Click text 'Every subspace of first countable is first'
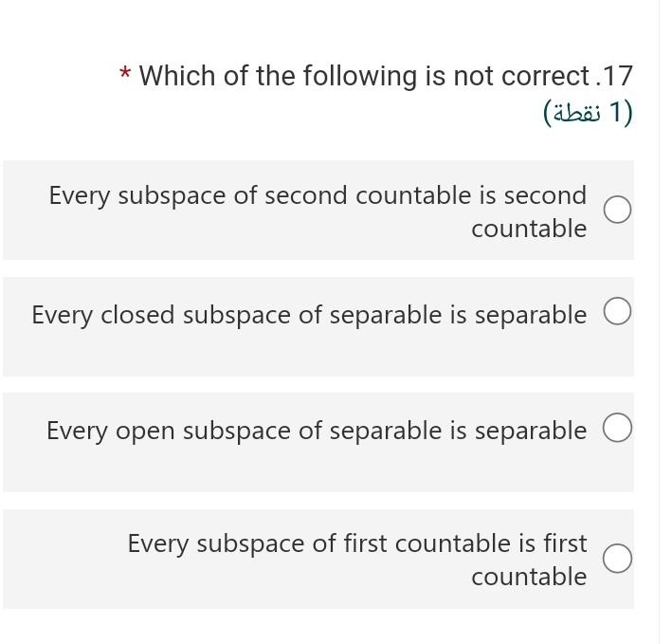 [x=357, y=543]
